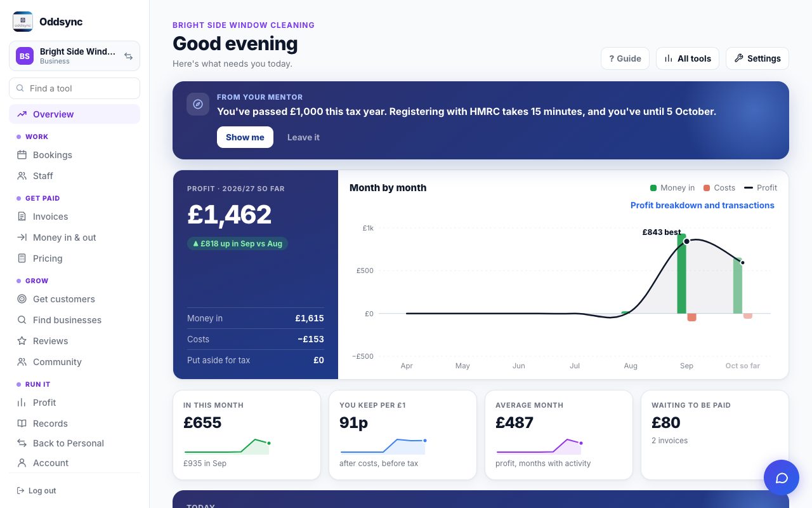Screen dimensions: 812x508
Task: Click the £843 best point on the chart
Action: click(x=686, y=241)
